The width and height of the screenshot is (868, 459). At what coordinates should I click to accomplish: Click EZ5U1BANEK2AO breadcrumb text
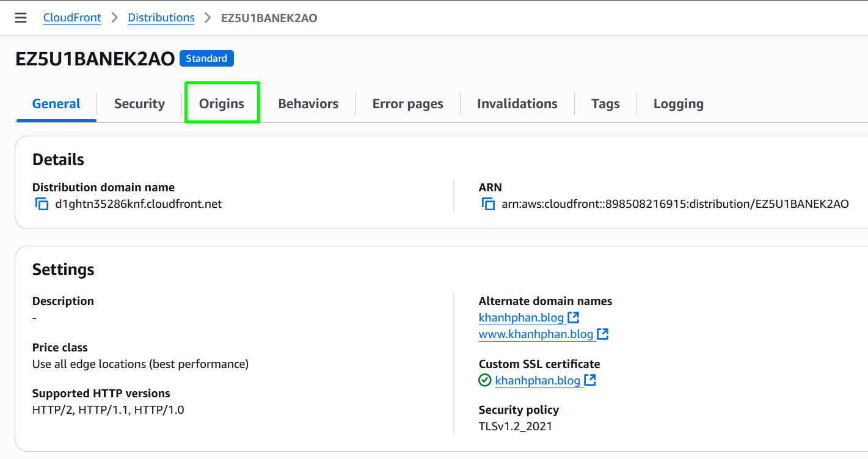pos(269,18)
